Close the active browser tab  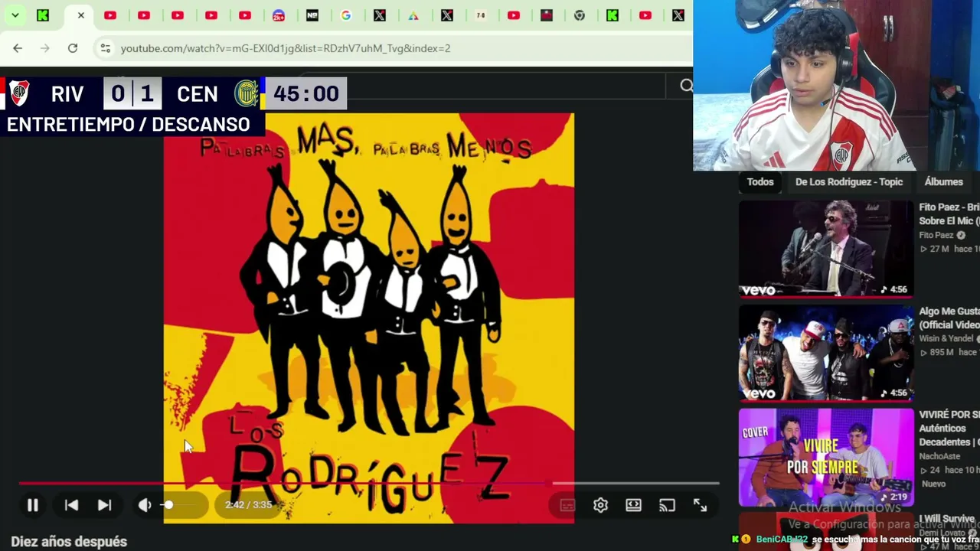80,15
